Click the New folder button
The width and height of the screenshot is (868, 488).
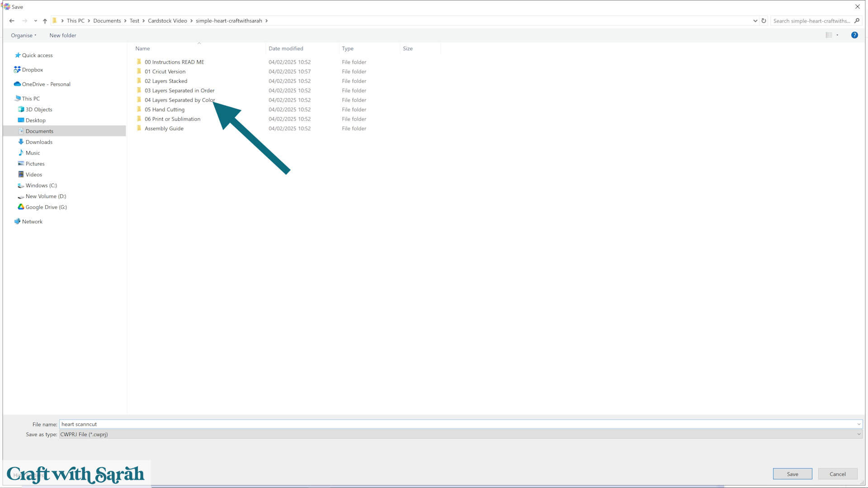tap(62, 35)
